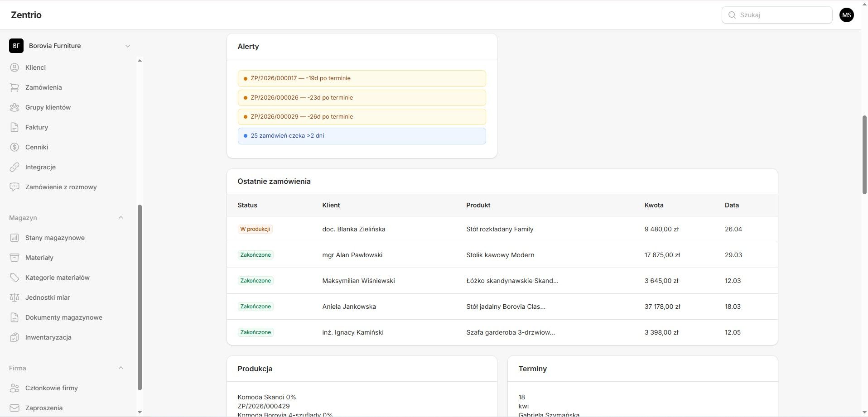Click amount 37 178,00 zł
The image size is (868, 417).
[662, 307]
